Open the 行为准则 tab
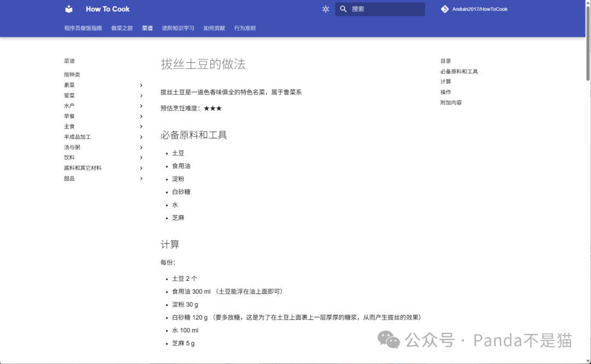The height and width of the screenshot is (364, 591). (245, 28)
